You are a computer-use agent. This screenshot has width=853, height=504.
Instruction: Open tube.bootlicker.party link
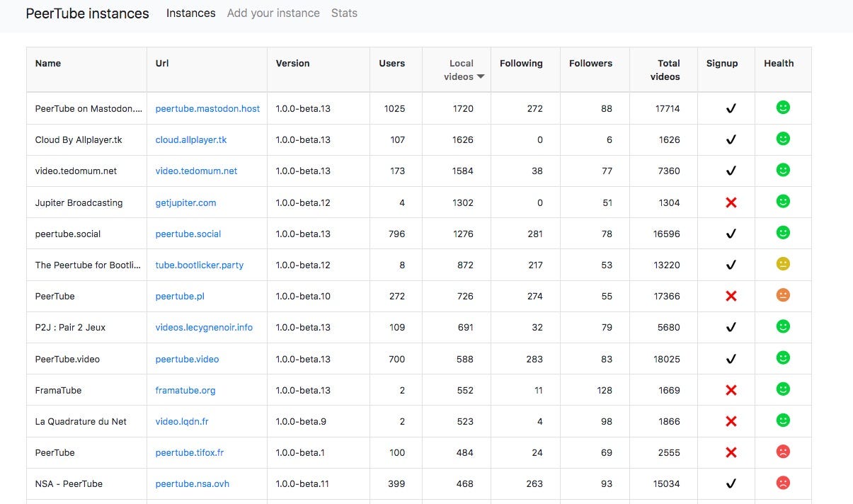(199, 265)
